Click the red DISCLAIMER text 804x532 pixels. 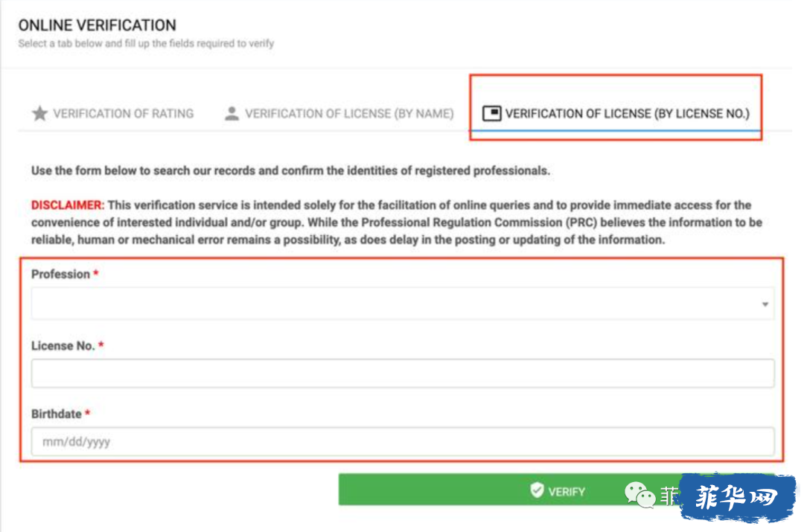tap(68, 205)
